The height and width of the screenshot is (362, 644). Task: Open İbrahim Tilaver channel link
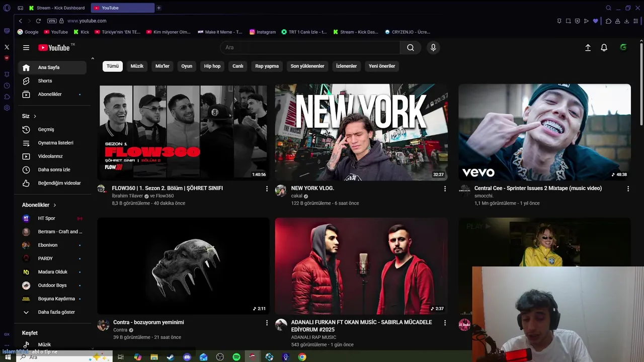[x=127, y=196]
